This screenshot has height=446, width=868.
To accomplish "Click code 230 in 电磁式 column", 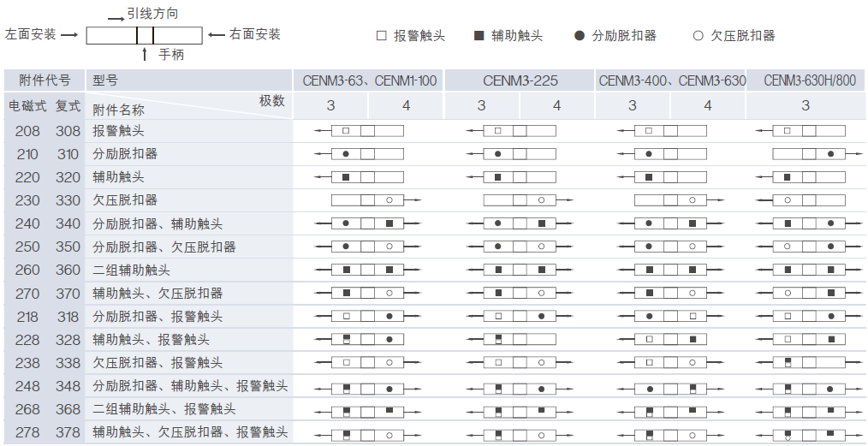I will coord(27,200).
